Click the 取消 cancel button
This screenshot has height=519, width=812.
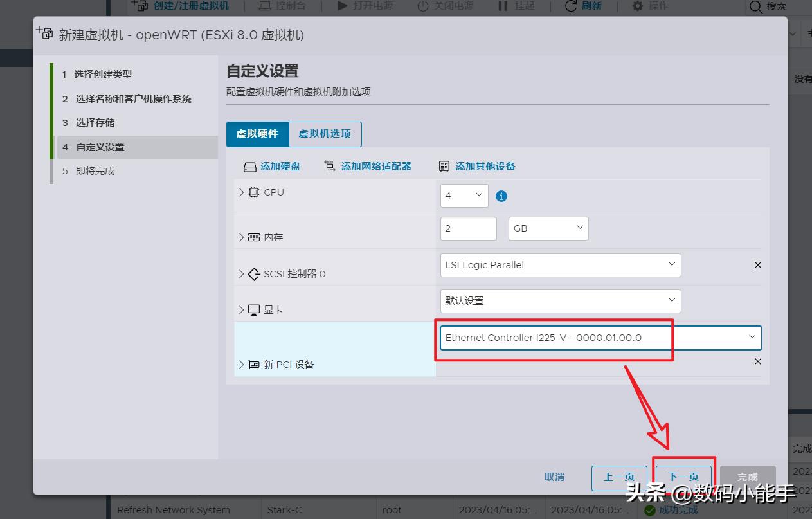tap(554, 477)
